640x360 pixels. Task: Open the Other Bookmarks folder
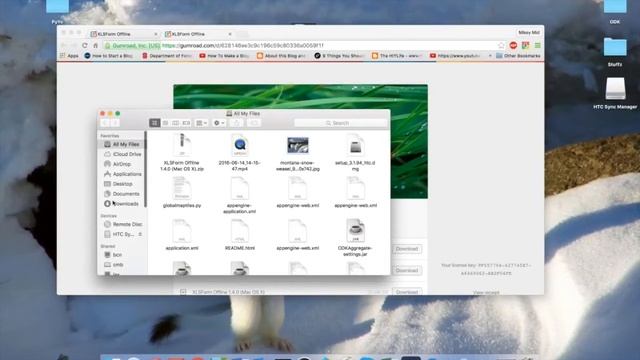tap(518, 56)
